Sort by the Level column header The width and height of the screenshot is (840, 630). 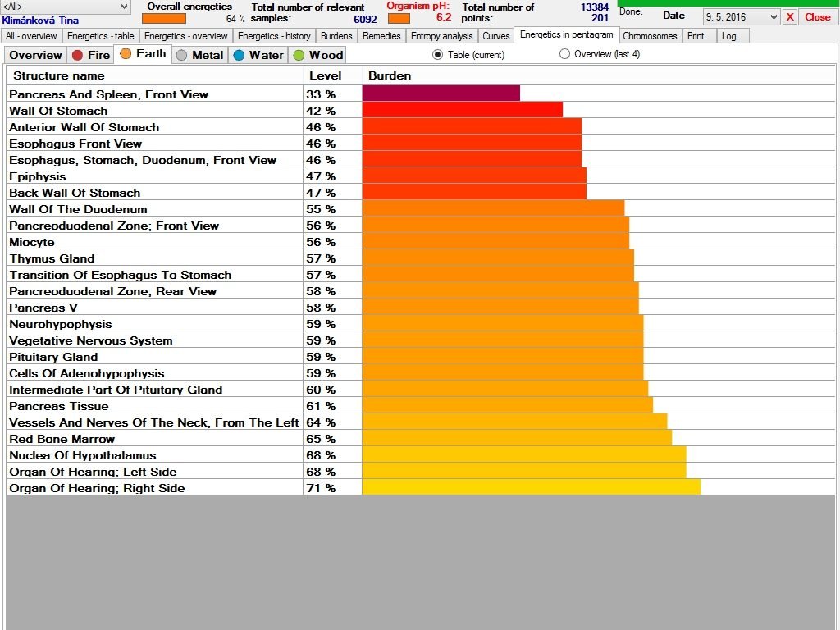pos(326,75)
